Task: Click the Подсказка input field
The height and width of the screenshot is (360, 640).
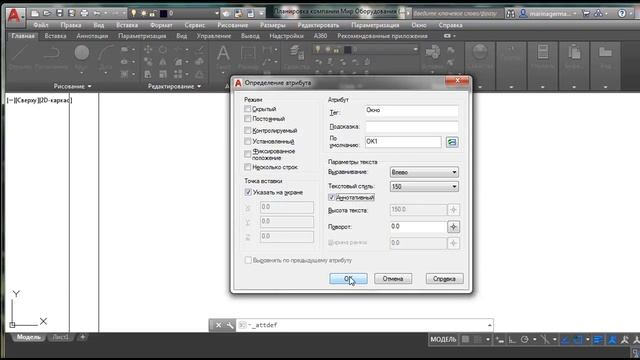Action: [411, 127]
